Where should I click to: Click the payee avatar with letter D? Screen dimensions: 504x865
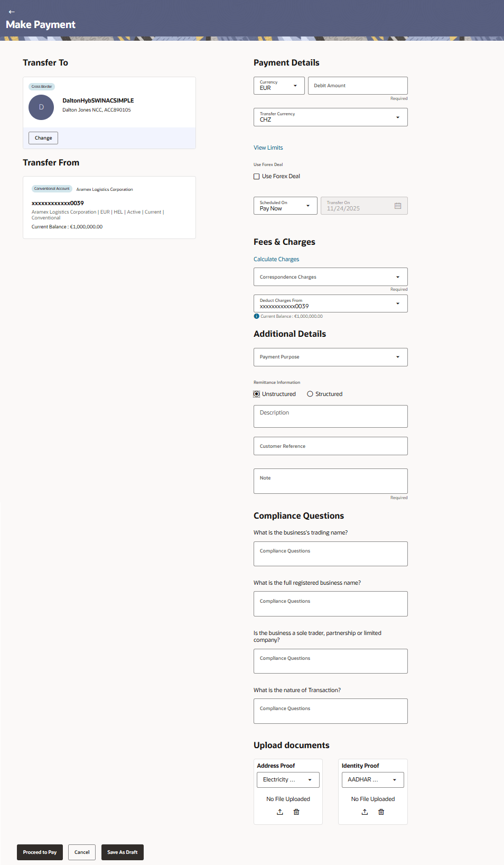click(x=41, y=107)
